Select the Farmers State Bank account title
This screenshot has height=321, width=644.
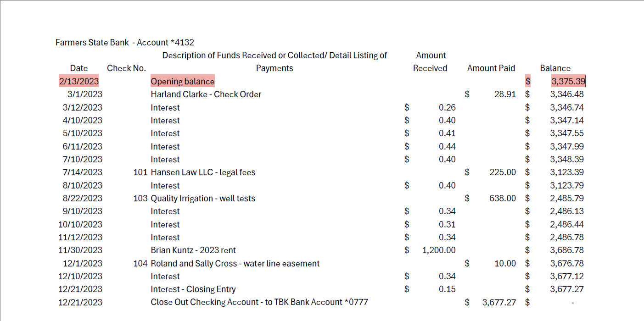point(125,43)
